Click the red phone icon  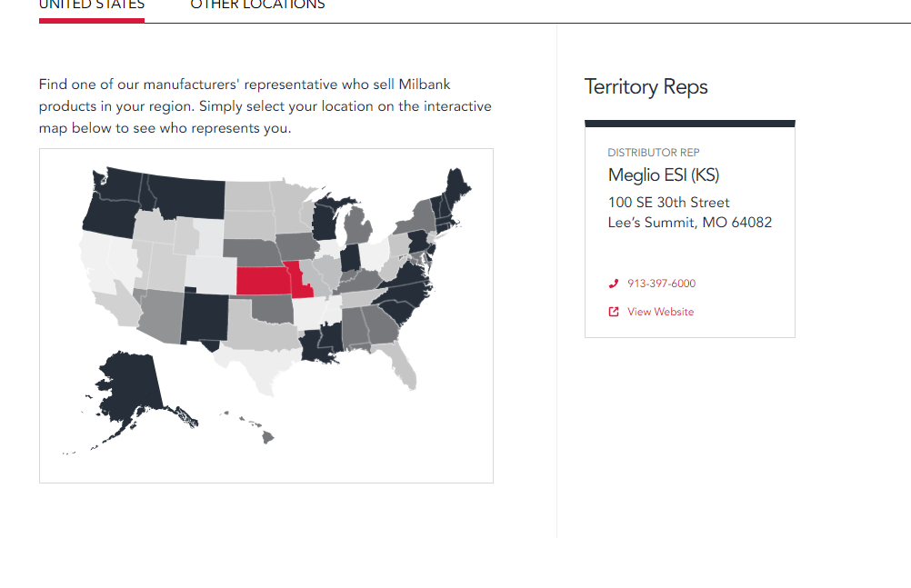(x=614, y=284)
